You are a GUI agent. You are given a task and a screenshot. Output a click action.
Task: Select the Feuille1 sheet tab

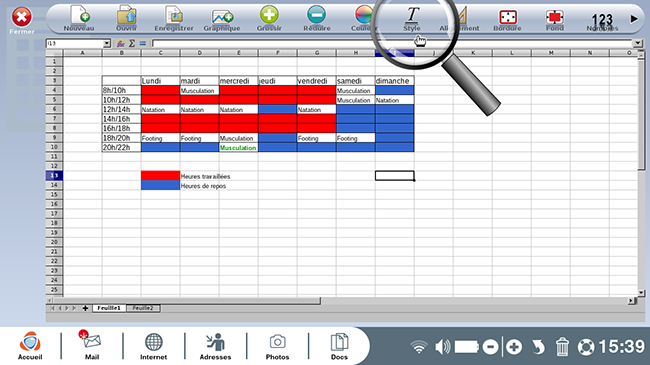pyautogui.click(x=109, y=308)
